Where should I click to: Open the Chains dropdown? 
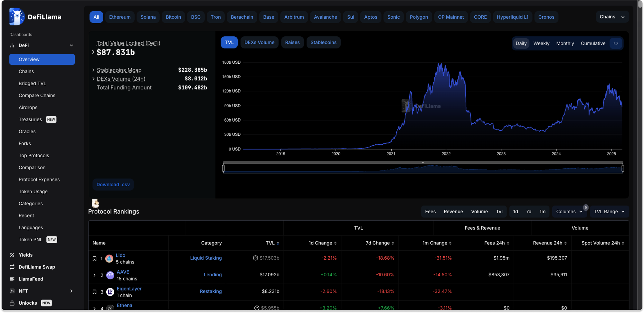(612, 17)
